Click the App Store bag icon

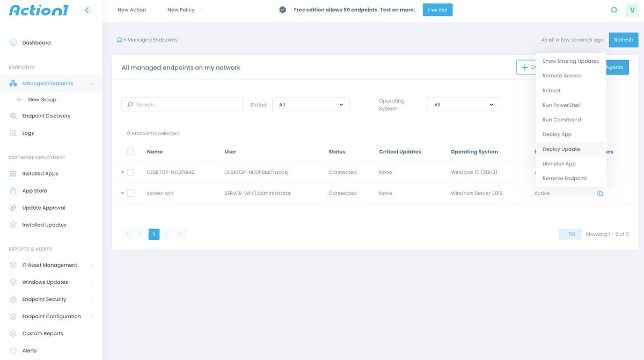click(13, 191)
